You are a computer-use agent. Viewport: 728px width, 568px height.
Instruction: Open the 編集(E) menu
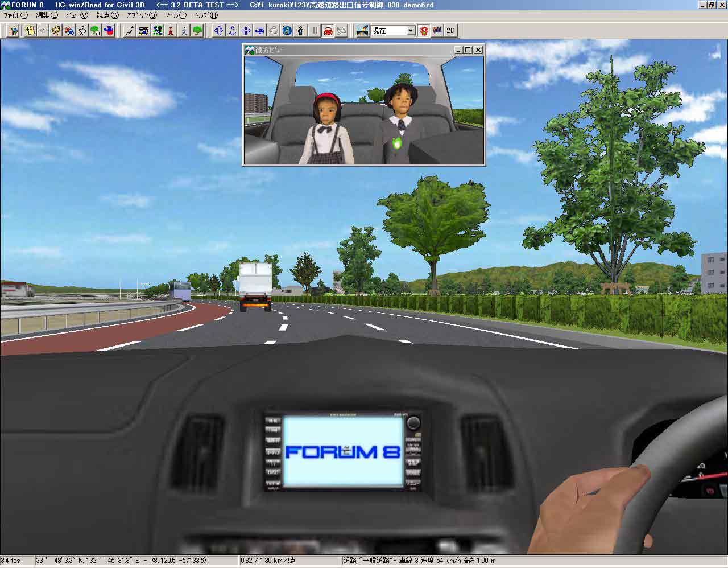coord(47,15)
